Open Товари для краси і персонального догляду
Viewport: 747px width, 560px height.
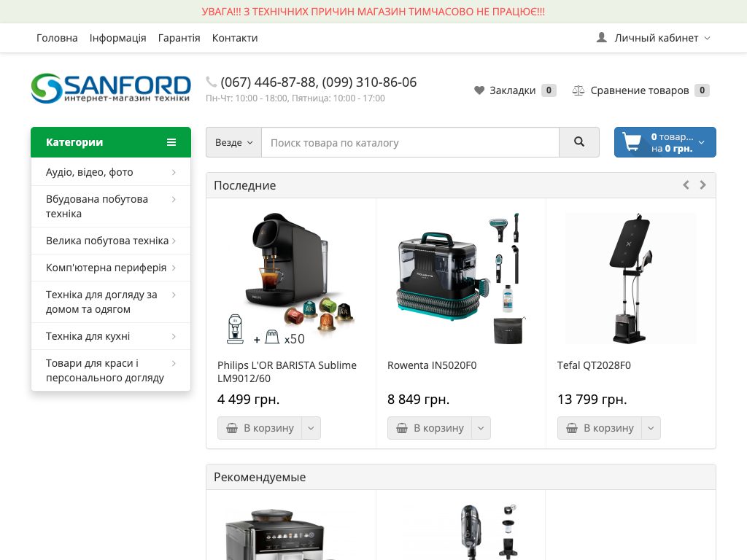point(111,370)
